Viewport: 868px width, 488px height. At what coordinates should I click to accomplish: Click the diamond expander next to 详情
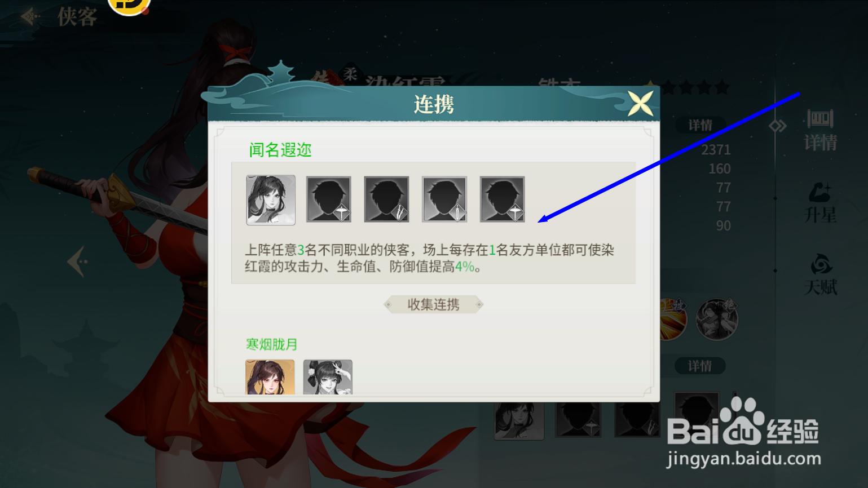pos(778,126)
